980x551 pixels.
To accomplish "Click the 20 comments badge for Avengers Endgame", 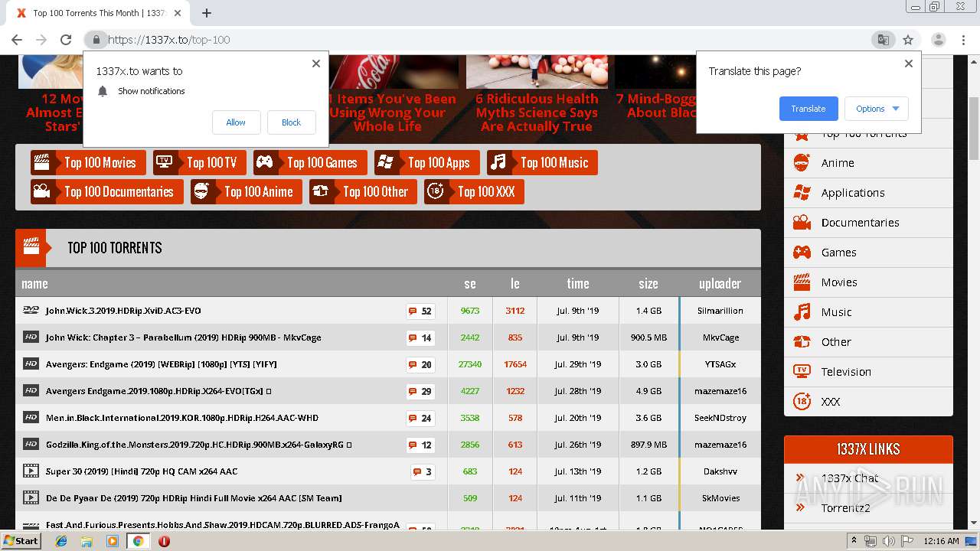I will [x=420, y=364].
